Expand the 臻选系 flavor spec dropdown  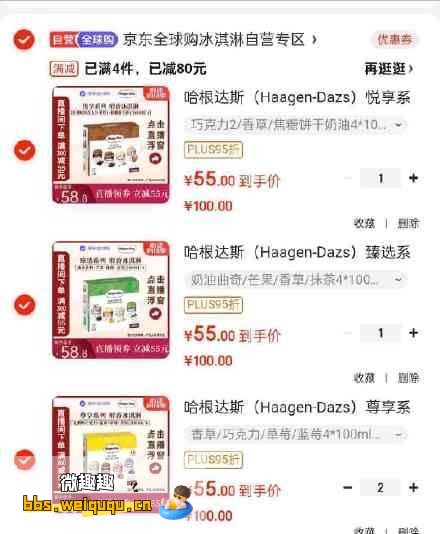coord(295,280)
